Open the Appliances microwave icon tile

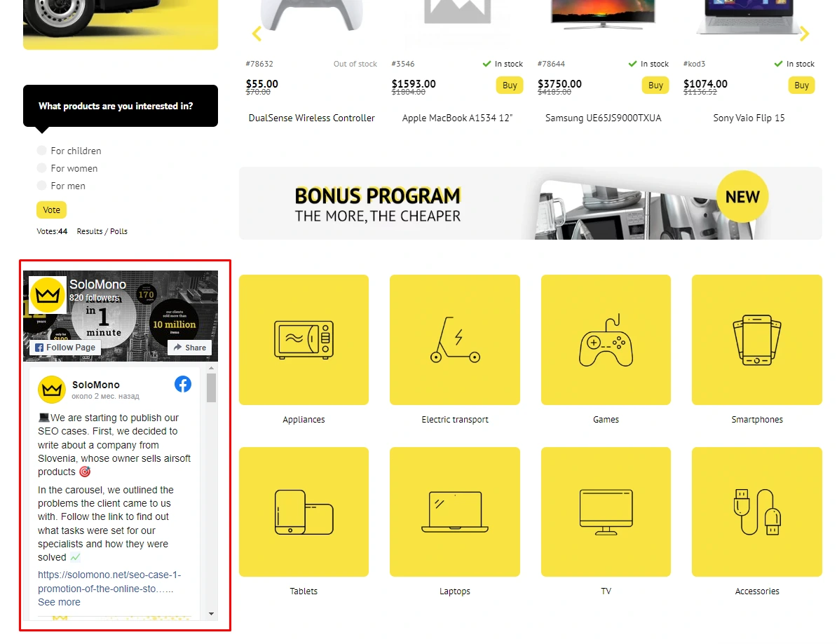pyautogui.click(x=304, y=340)
